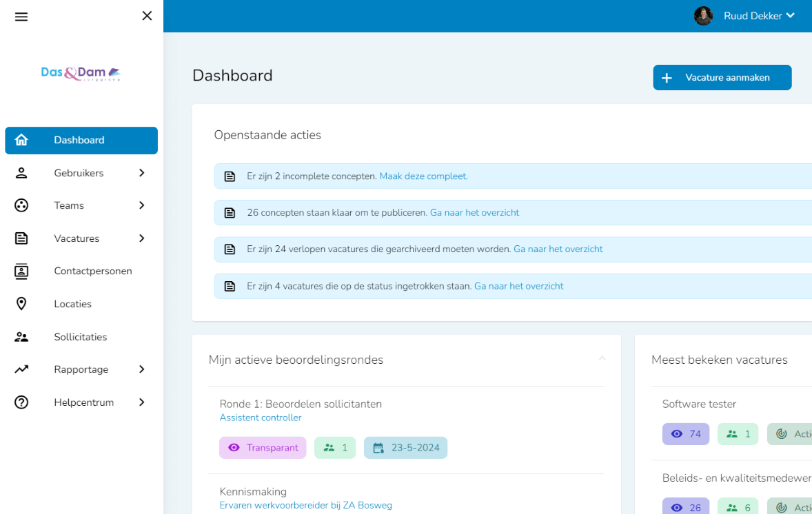This screenshot has height=514, width=812.
Task: Open Gebruikers from the sidebar
Action: [79, 172]
